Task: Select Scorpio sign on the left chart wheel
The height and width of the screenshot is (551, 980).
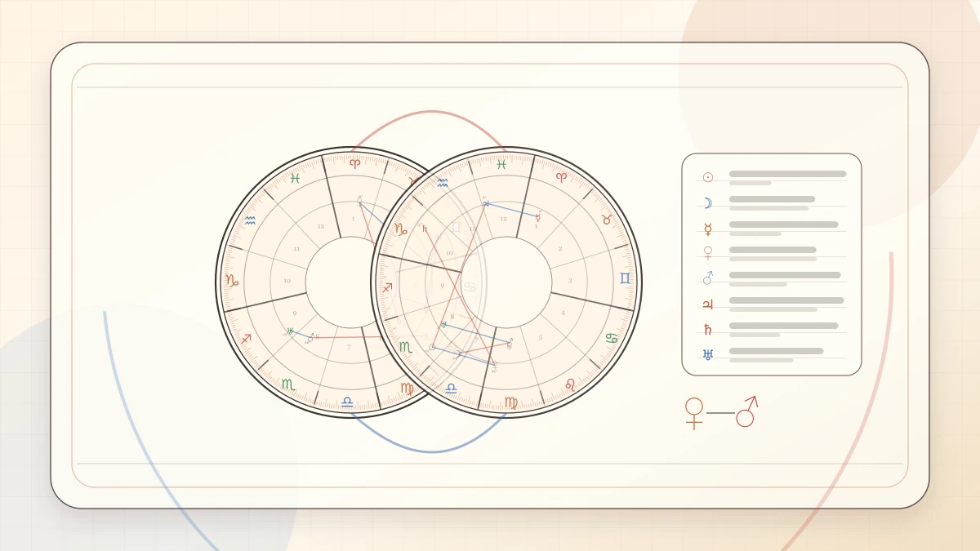Action: 287,384
